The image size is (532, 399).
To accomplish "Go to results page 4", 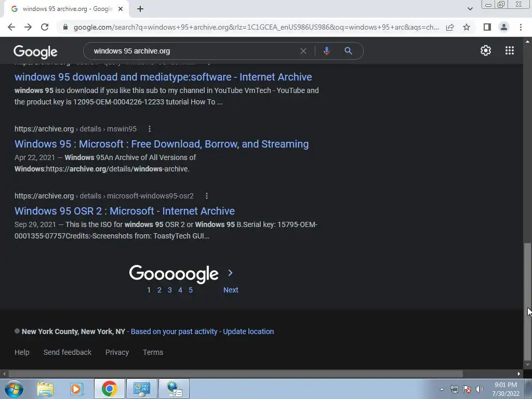I will [x=180, y=290].
